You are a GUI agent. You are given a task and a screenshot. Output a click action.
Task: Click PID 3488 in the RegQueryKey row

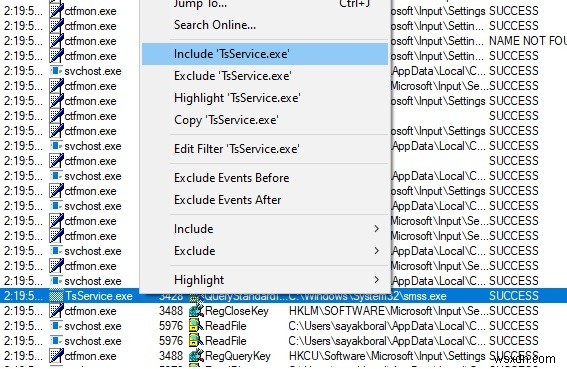171,356
